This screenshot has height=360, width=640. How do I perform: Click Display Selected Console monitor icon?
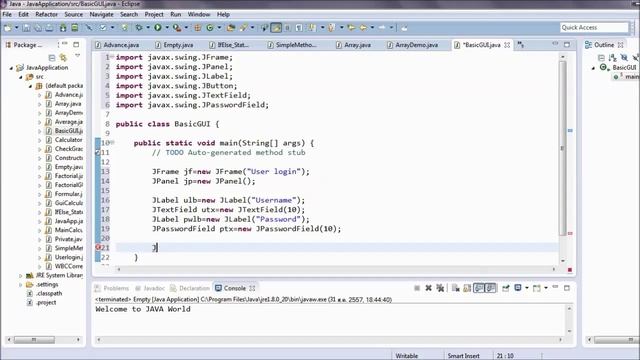coord(518,288)
